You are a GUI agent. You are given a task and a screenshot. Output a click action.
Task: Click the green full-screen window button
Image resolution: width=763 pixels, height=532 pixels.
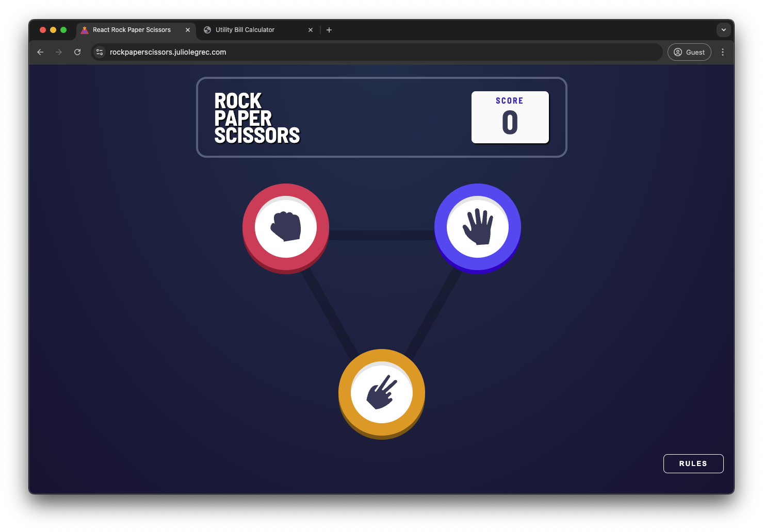[63, 30]
